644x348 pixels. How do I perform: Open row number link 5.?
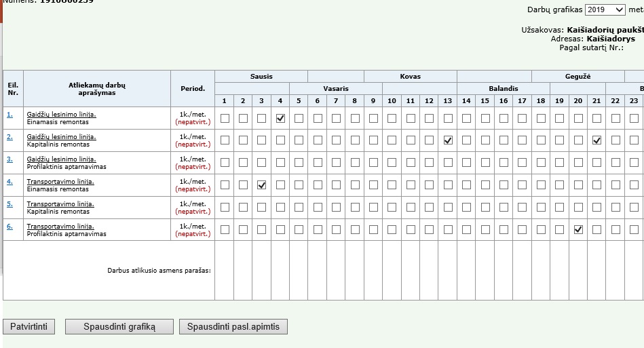[x=10, y=204]
